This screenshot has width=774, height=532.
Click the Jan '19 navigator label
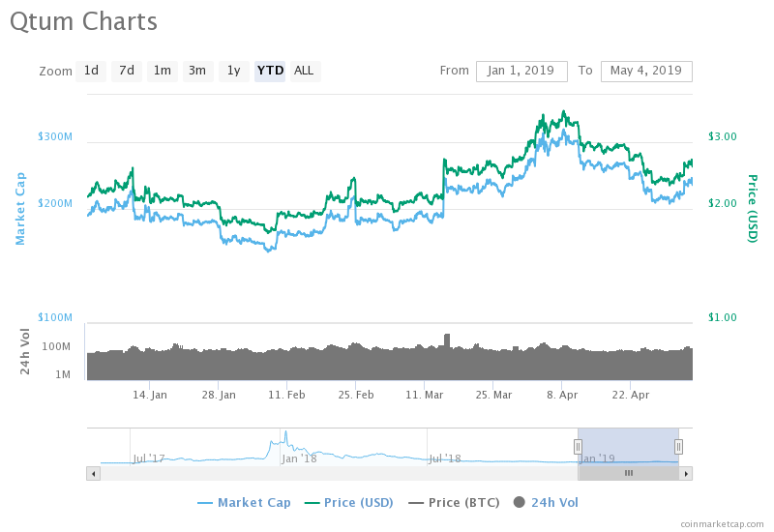[597, 458]
